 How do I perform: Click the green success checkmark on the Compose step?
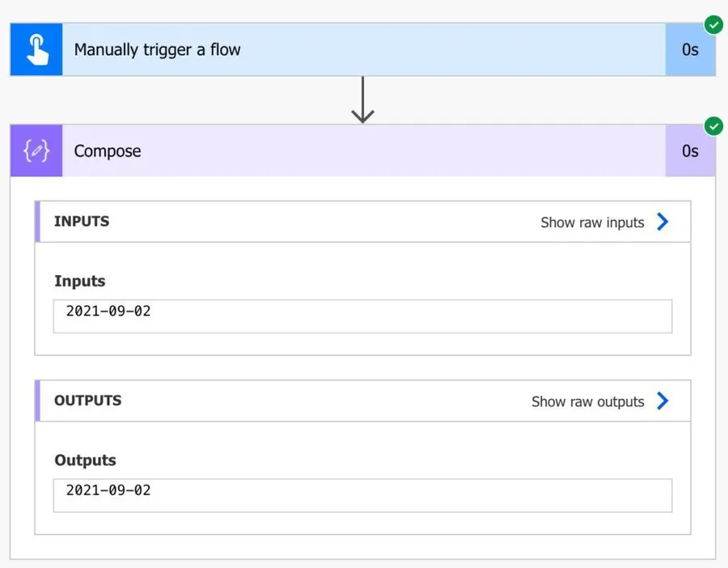click(x=713, y=126)
